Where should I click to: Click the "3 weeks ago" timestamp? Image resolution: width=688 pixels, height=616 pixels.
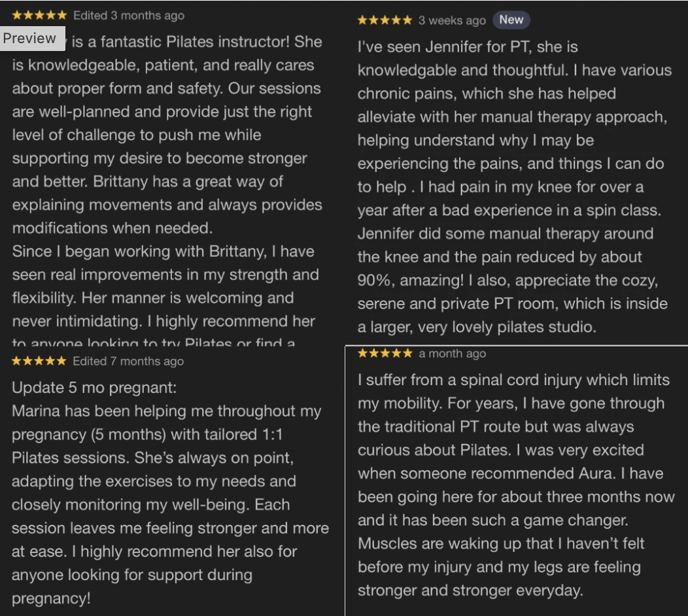click(452, 20)
